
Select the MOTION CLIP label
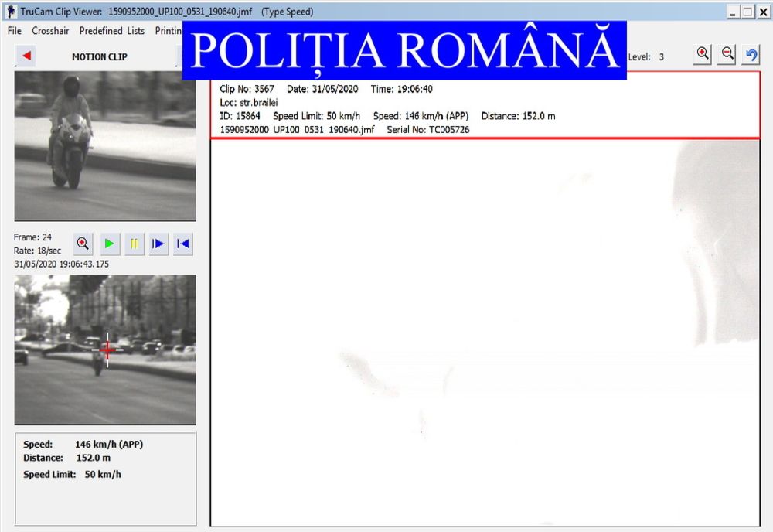[99, 56]
